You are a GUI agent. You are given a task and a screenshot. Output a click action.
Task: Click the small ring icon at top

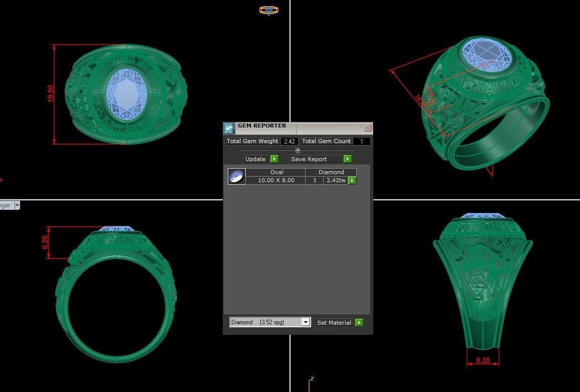click(x=269, y=10)
